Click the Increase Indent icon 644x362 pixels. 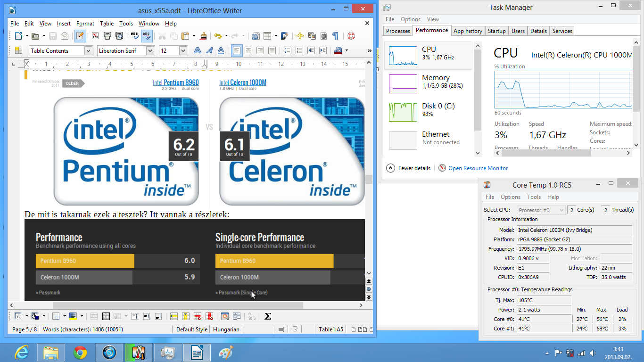323,50
